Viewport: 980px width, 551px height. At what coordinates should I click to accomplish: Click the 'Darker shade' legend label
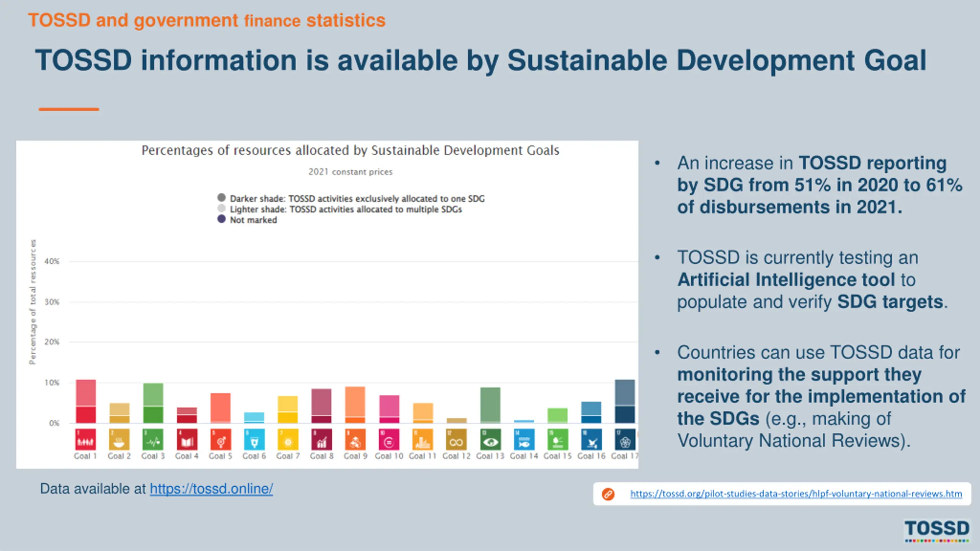[357, 199]
